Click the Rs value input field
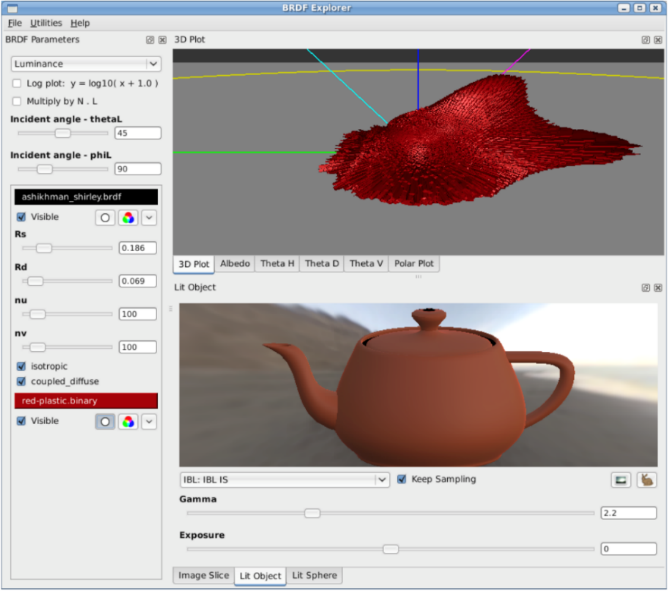This screenshot has width=668, height=591. click(139, 248)
